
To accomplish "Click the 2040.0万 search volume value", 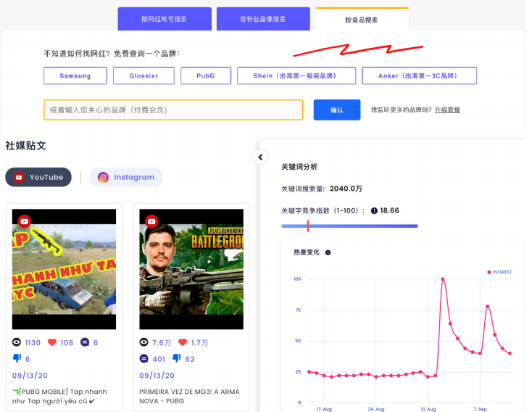I will pos(346,189).
